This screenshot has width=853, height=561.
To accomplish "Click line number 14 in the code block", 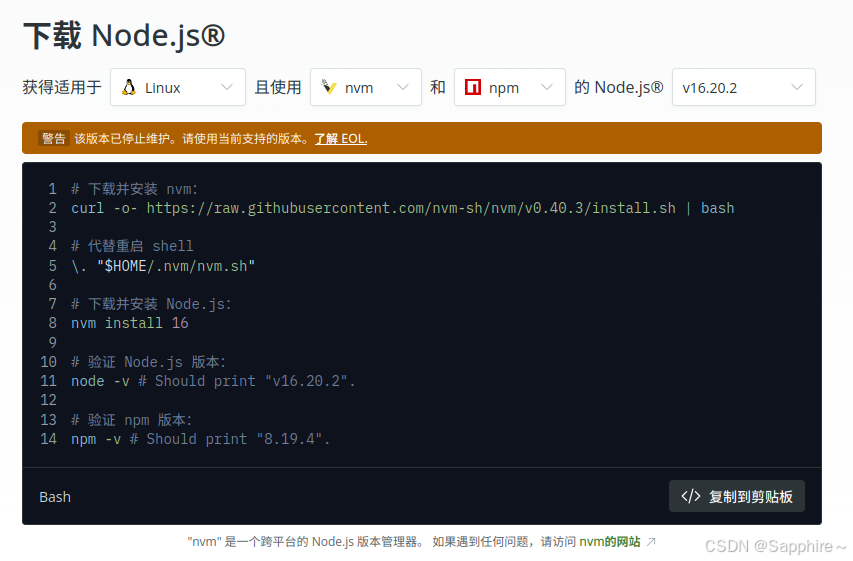I will click(48, 439).
